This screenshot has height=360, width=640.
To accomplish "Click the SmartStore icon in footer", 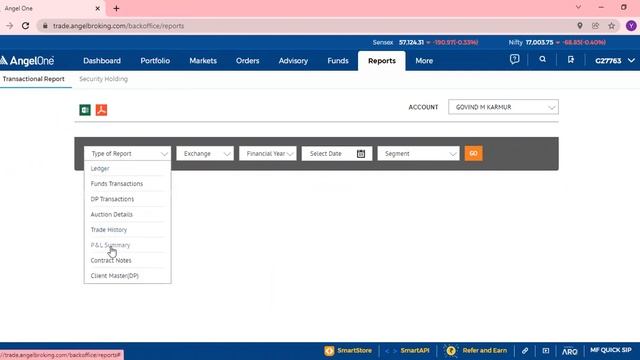I will tap(329, 351).
